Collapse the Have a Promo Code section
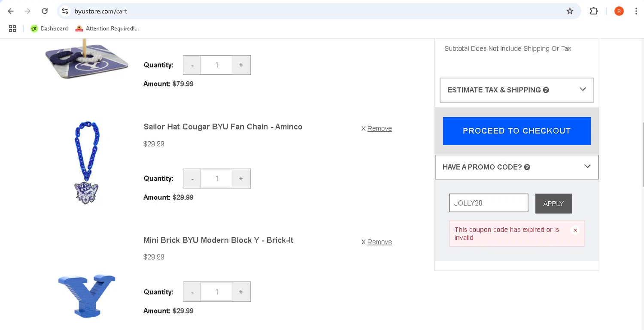Image resolution: width=644 pixels, height=330 pixels. pos(517,167)
